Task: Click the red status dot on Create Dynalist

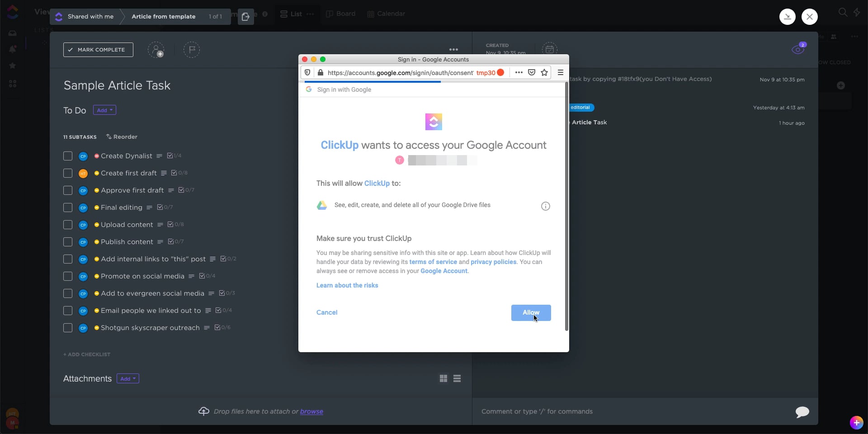Action: (x=97, y=156)
